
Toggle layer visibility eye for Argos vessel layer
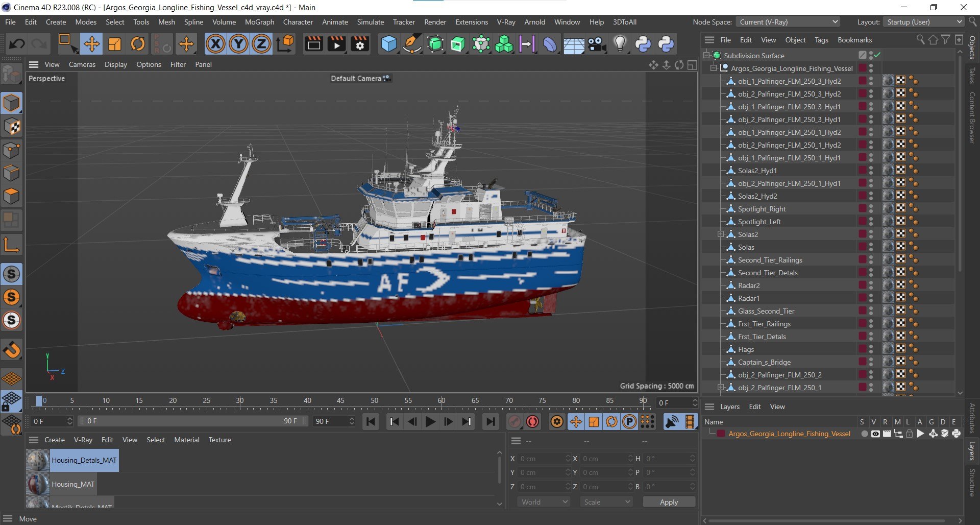click(875, 434)
